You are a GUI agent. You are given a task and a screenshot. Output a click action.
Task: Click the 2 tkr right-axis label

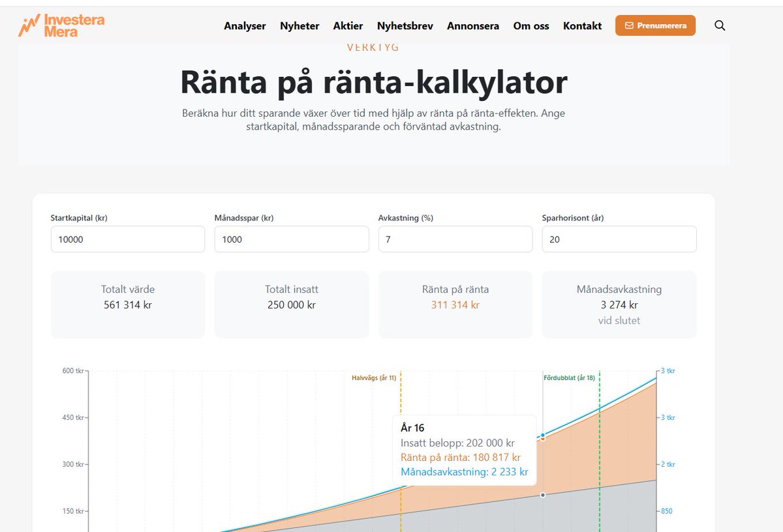point(668,465)
